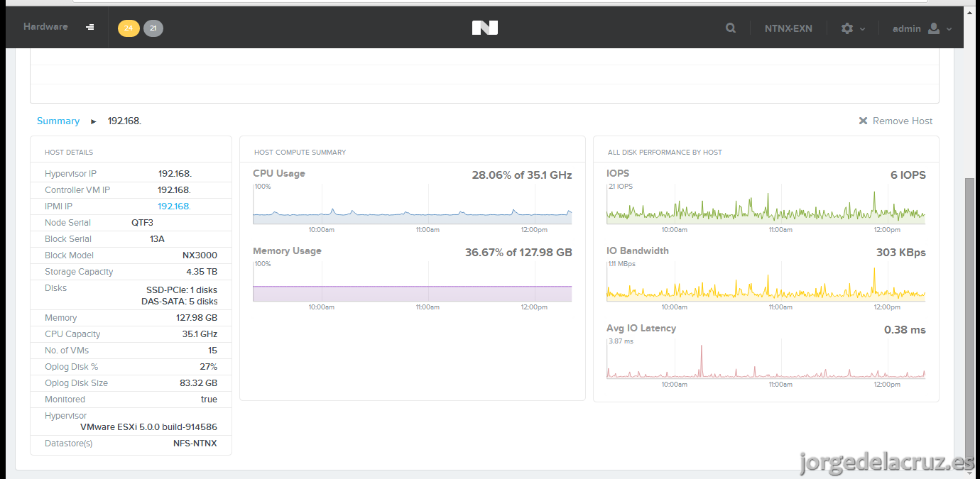Click the IOPS performance graph

coord(766,204)
